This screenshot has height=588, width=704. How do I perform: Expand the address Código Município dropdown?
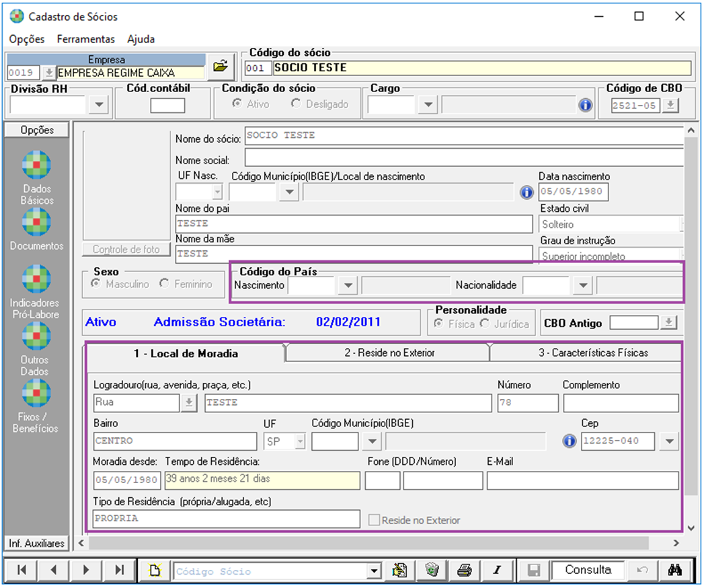point(373,441)
